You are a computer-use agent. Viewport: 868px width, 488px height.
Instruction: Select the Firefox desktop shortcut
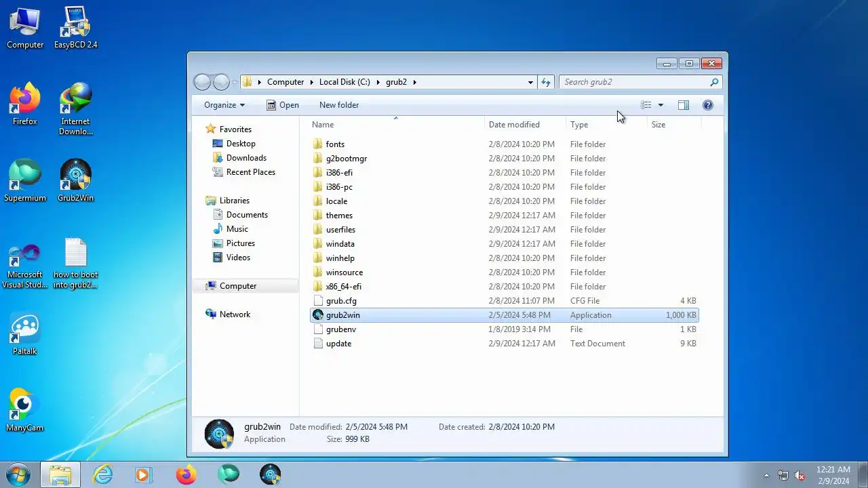tap(25, 105)
